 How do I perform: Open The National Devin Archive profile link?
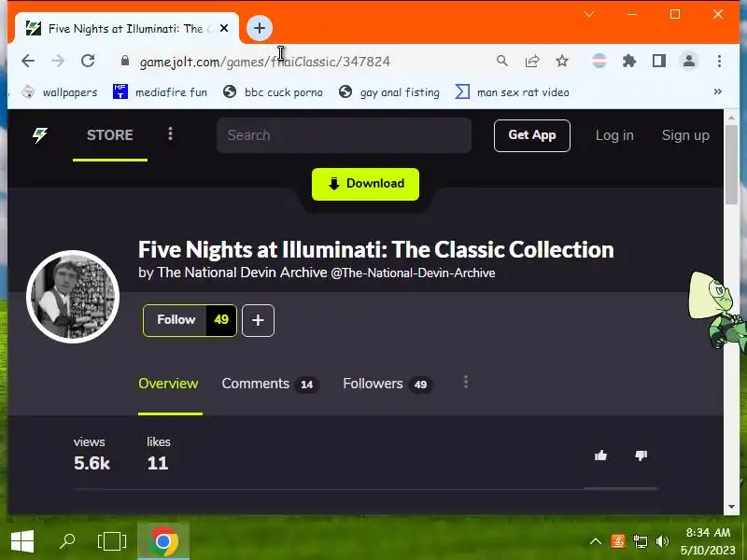(x=242, y=273)
